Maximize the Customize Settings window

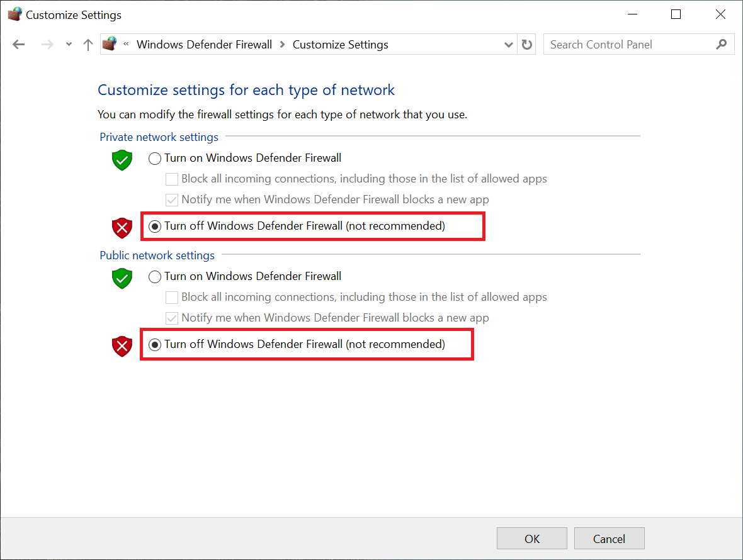(676, 14)
